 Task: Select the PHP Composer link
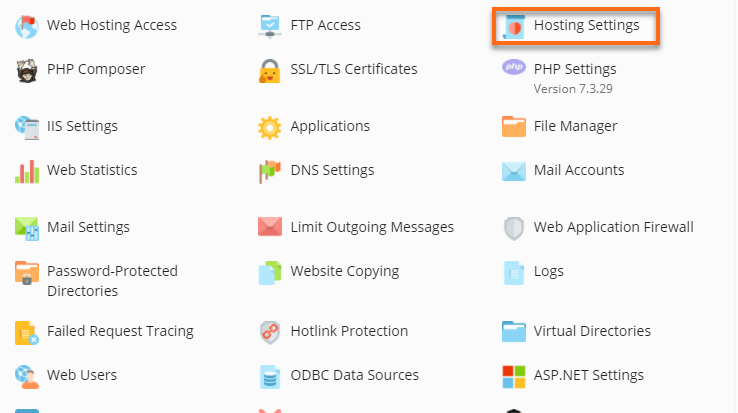(96, 69)
